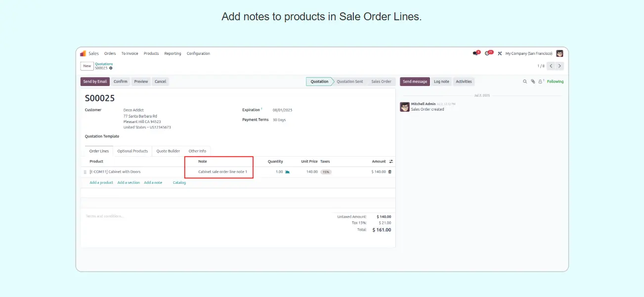The height and width of the screenshot is (297, 644).
Task: Open the activities clock icon
Action: pos(488,53)
